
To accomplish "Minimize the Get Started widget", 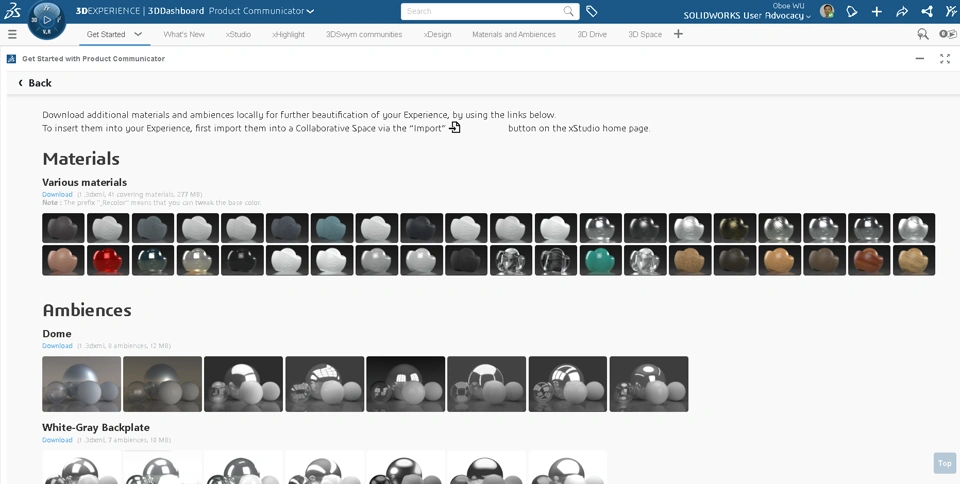I will click(920, 58).
